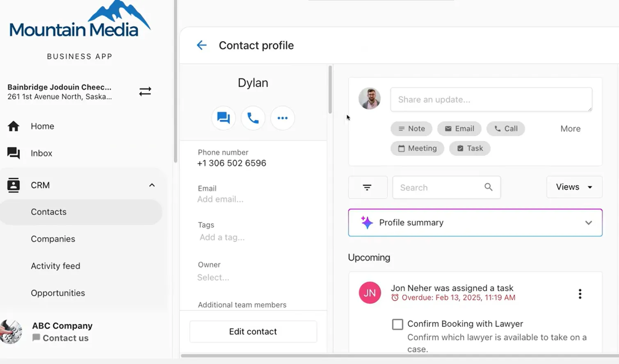The image size is (619, 364).
Task: Select the phone call icon for Dylan
Action: (x=253, y=118)
